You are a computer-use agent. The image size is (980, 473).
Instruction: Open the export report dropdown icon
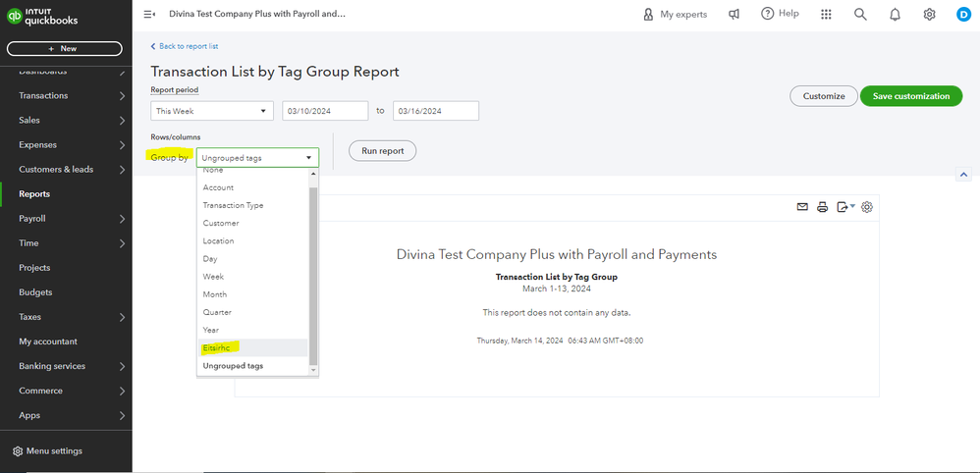pyautogui.click(x=846, y=207)
